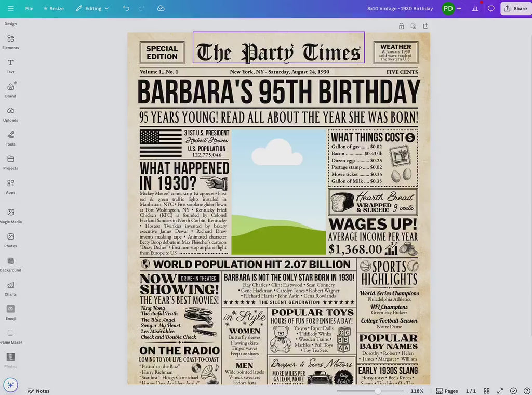Click the Share button
This screenshot has height=395, width=532.
516,8
